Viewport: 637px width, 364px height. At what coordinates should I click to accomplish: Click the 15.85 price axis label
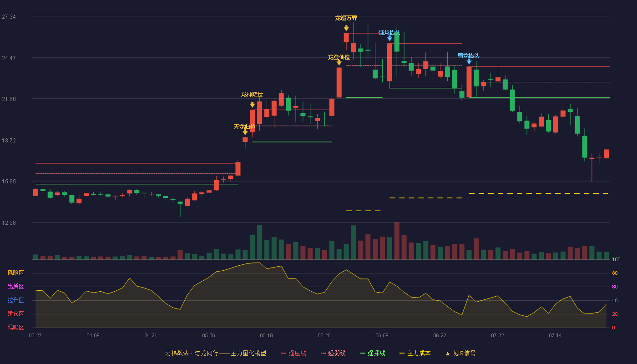click(x=9, y=182)
